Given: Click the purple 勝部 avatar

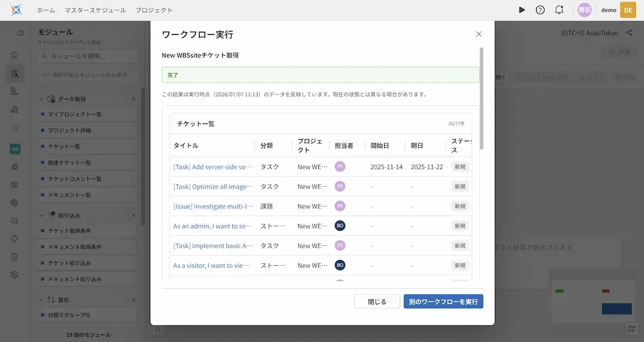Looking at the screenshot, I should tap(585, 10).
